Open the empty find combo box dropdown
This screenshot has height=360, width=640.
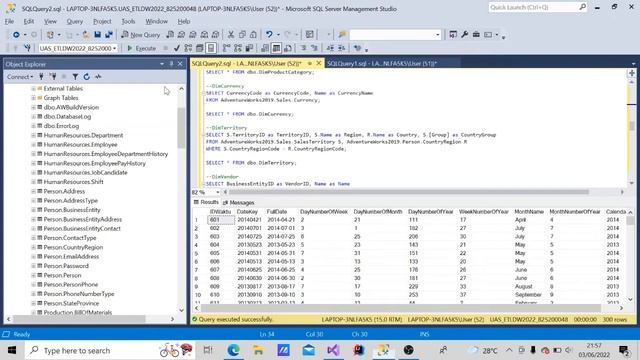(x=438, y=35)
